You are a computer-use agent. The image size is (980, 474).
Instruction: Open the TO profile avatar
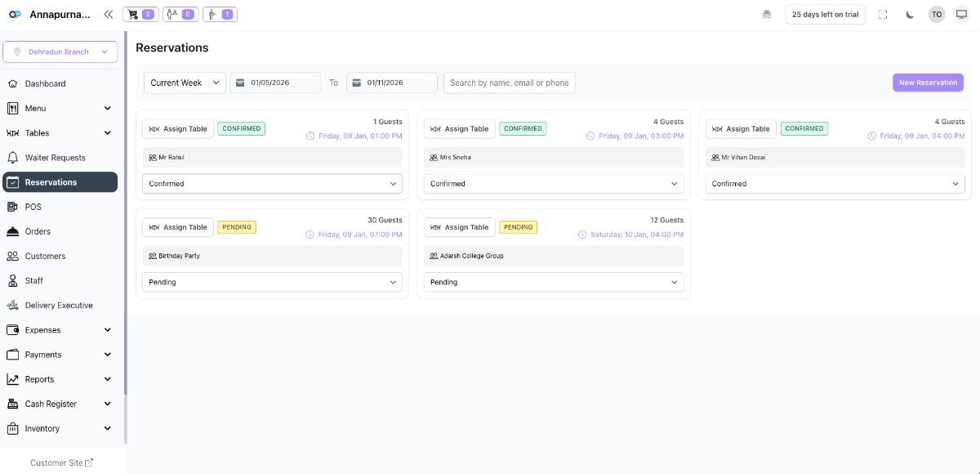click(x=937, y=14)
